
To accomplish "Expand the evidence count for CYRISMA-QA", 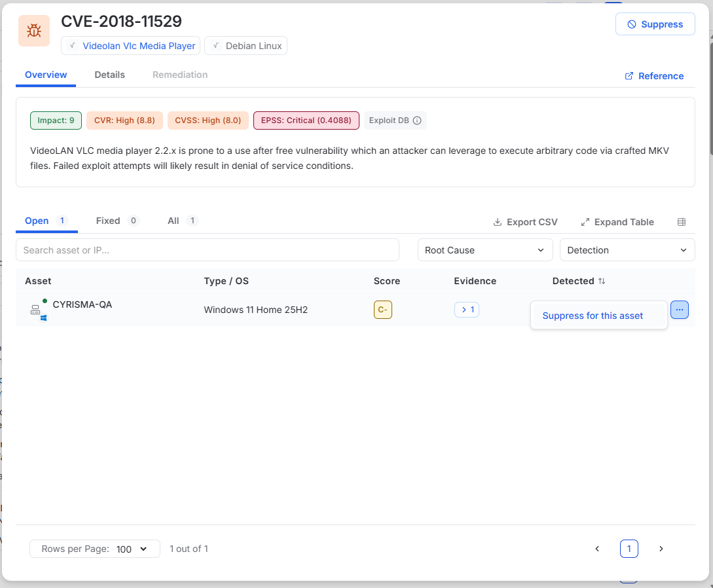I will 467,310.
